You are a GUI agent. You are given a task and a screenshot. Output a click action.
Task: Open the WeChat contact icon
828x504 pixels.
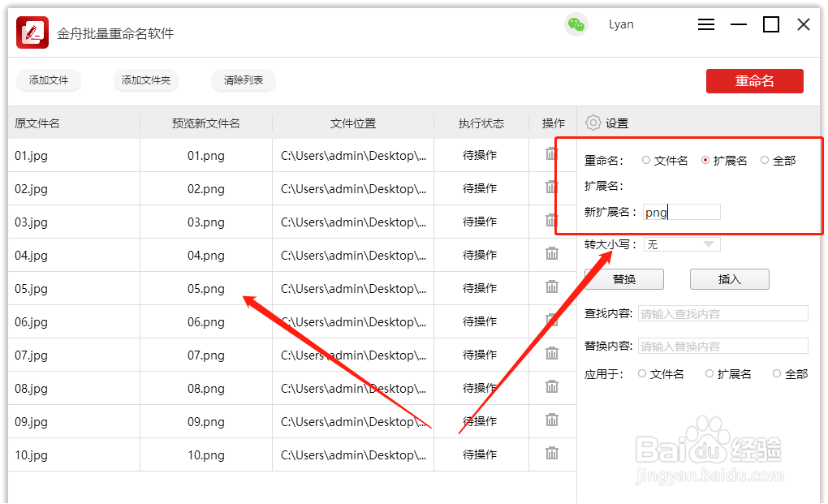[x=576, y=24]
